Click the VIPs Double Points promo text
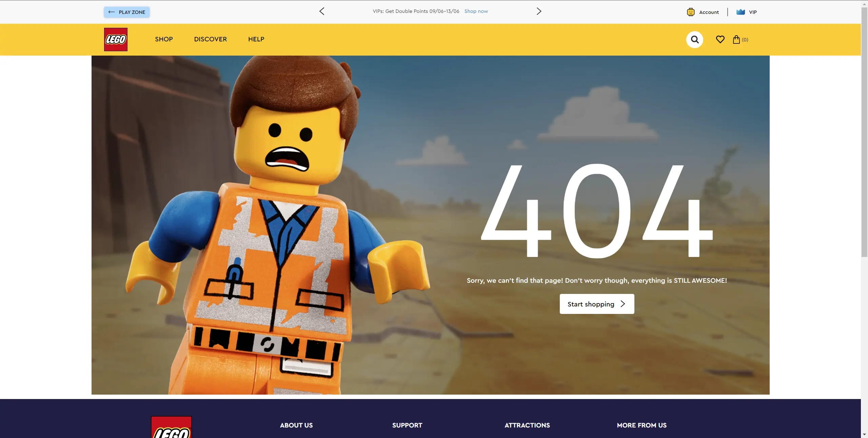This screenshot has height=438, width=868. 416,11
